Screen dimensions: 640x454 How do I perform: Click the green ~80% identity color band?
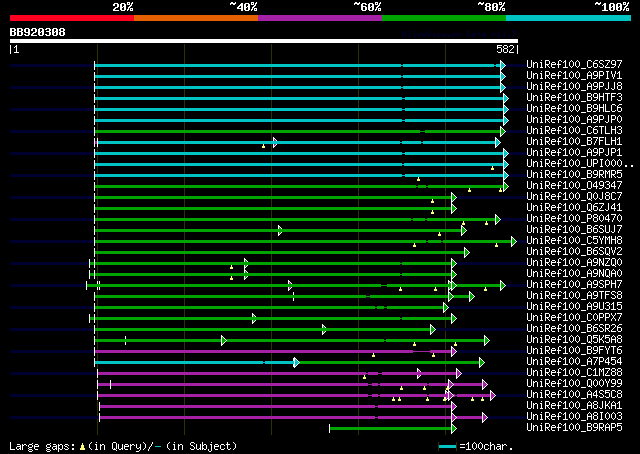(x=444, y=18)
